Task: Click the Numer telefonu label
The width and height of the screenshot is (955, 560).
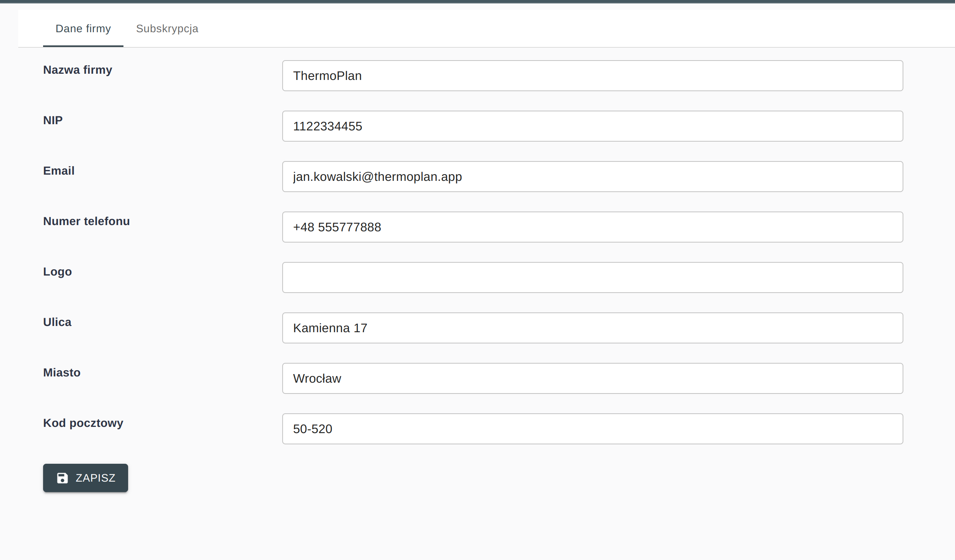Action: [87, 221]
